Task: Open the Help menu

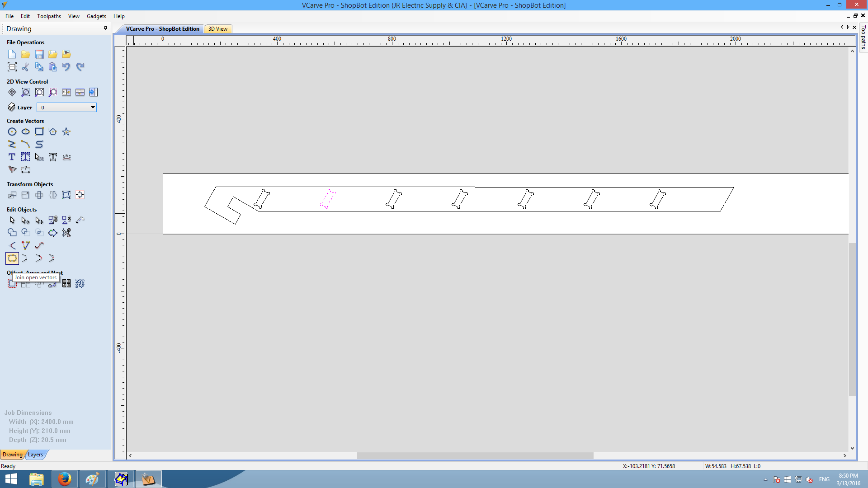Action: [x=119, y=16]
